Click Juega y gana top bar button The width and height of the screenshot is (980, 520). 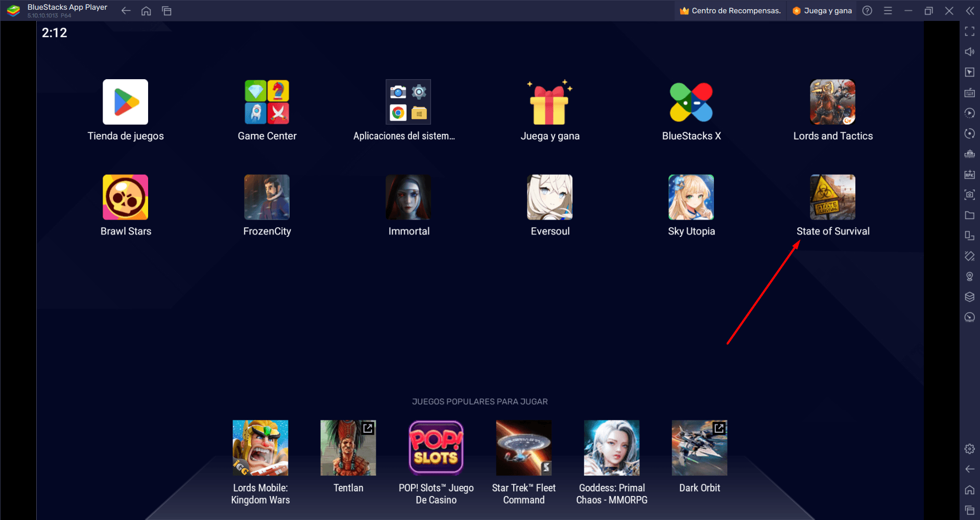pos(822,11)
